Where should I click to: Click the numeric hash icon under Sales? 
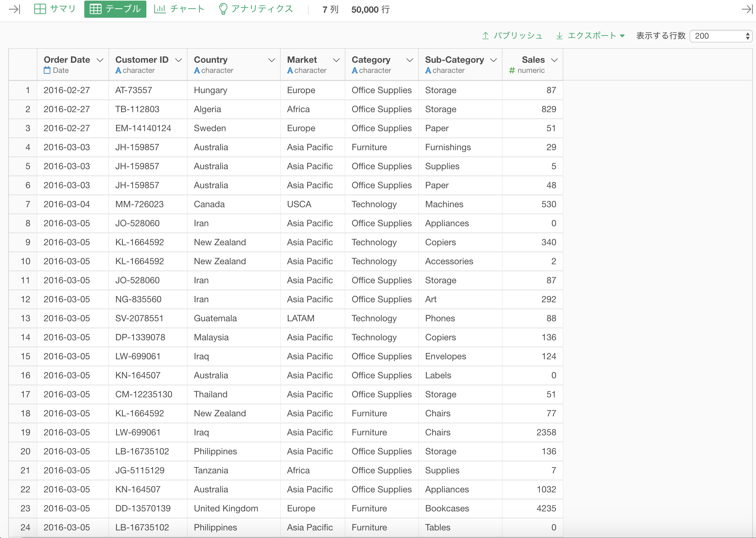pos(512,70)
